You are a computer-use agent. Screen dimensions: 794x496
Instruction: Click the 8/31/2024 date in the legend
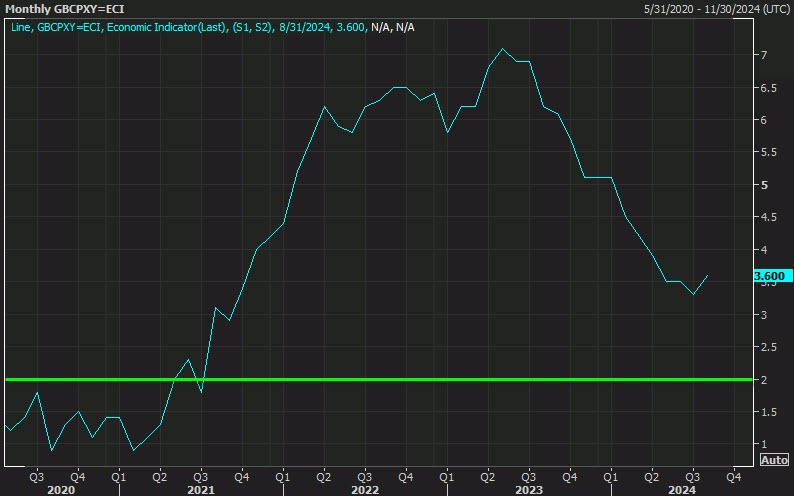(x=304, y=27)
